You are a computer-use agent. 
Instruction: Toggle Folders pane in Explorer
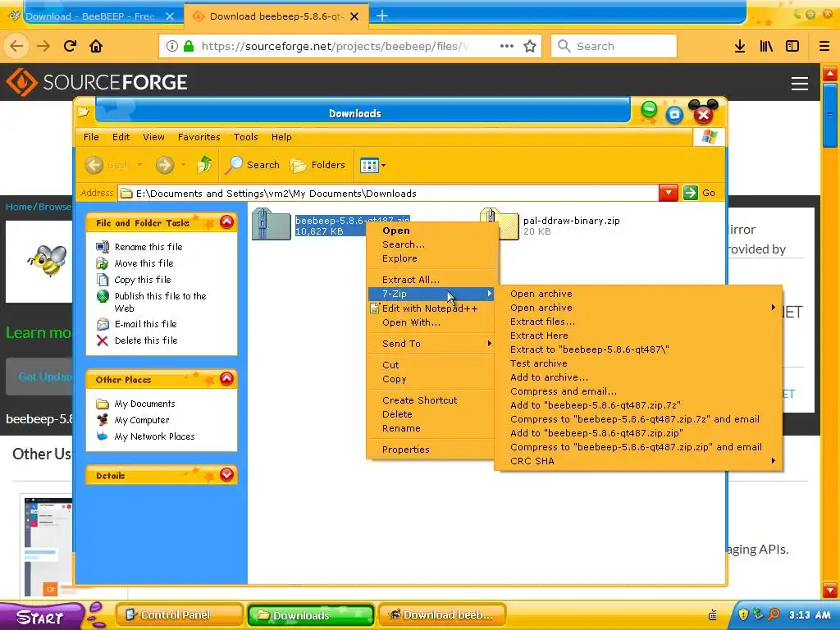coord(318,164)
